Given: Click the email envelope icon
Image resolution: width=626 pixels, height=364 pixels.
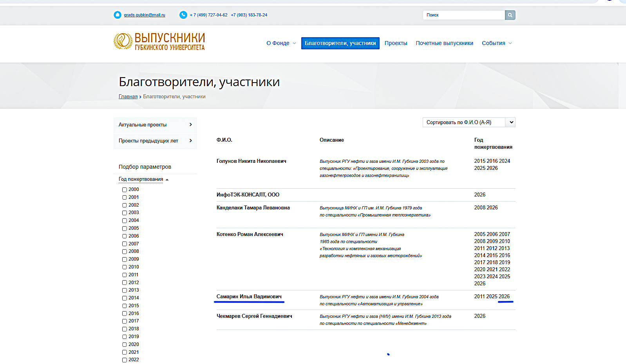Looking at the screenshot, I should 118,15.
